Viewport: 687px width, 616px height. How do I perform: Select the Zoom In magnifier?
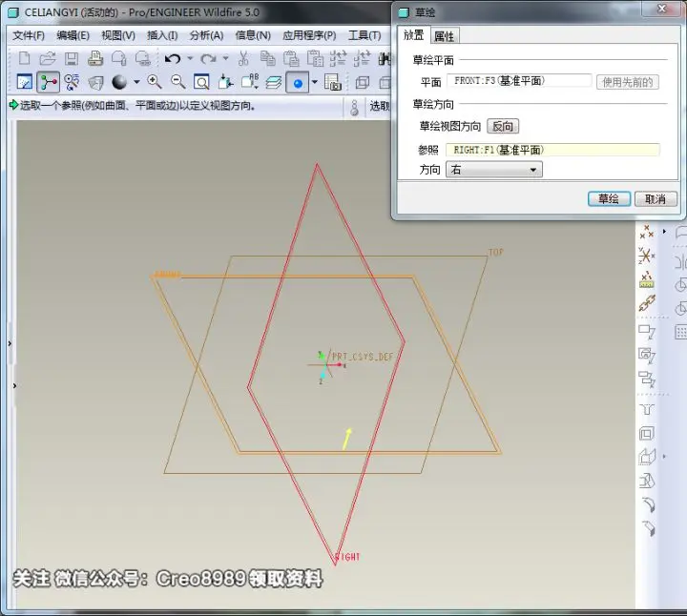[x=155, y=82]
